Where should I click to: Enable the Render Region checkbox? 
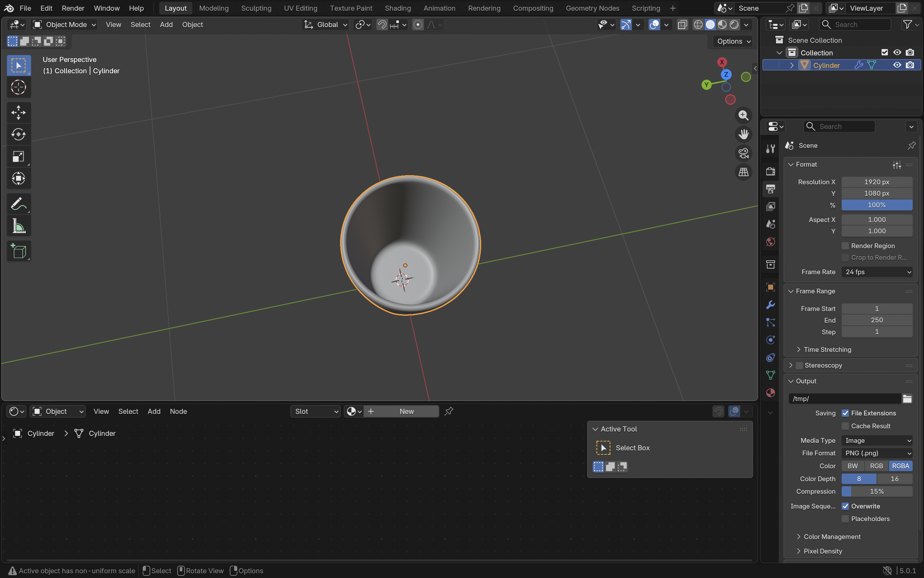pyautogui.click(x=845, y=246)
